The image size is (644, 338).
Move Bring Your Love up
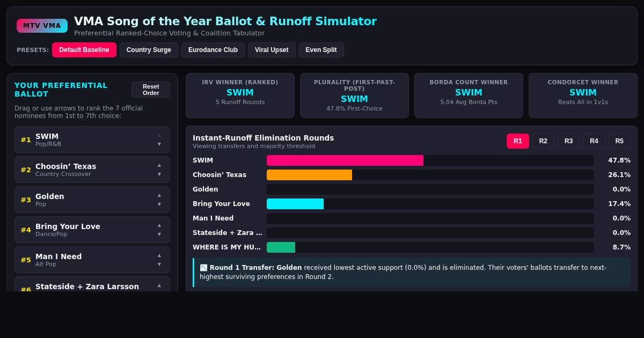point(159,225)
